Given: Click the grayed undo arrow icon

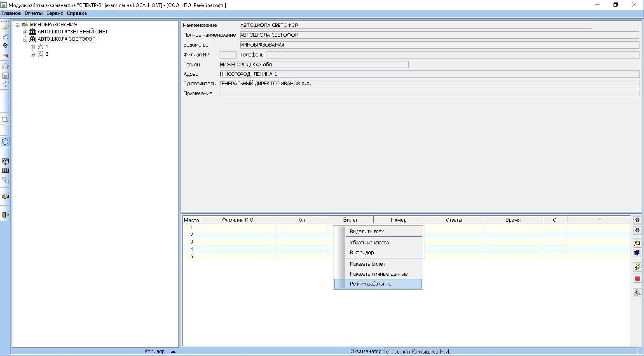Looking at the screenshot, I should (x=5, y=84).
